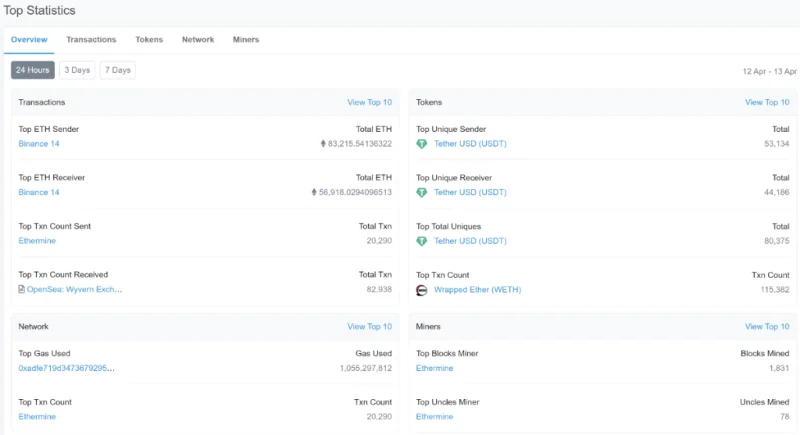
Task: Click the Wrapped Ether token icon
Action: coord(421,290)
